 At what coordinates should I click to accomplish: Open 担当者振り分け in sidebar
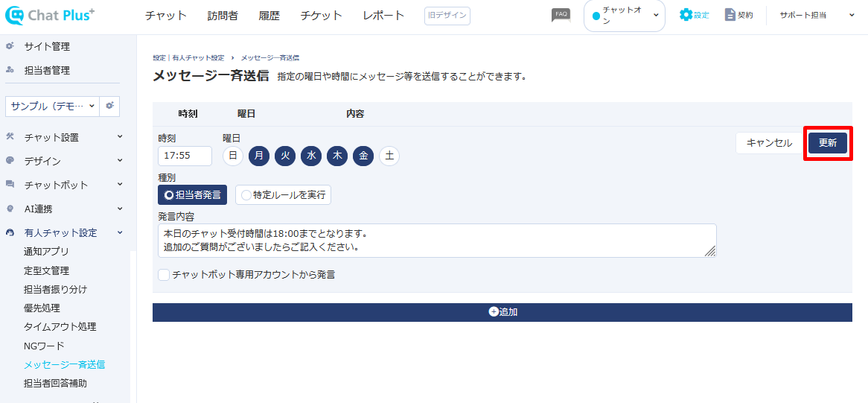click(x=55, y=289)
